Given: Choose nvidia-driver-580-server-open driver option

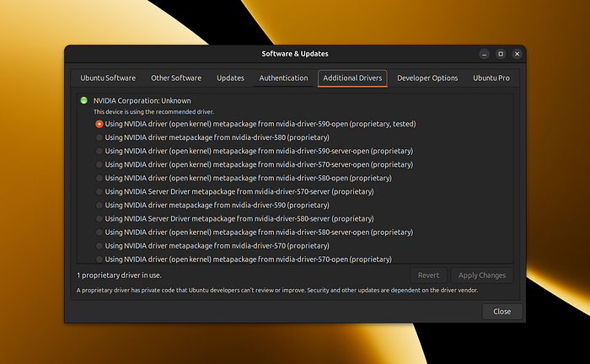Looking at the screenshot, I should click(99, 232).
